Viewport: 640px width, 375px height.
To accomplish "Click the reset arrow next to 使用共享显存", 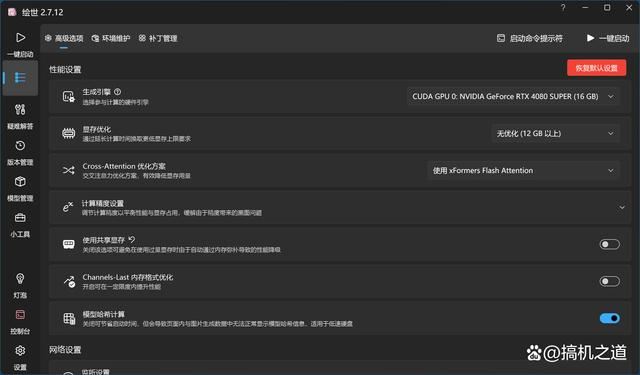I will coord(131,240).
